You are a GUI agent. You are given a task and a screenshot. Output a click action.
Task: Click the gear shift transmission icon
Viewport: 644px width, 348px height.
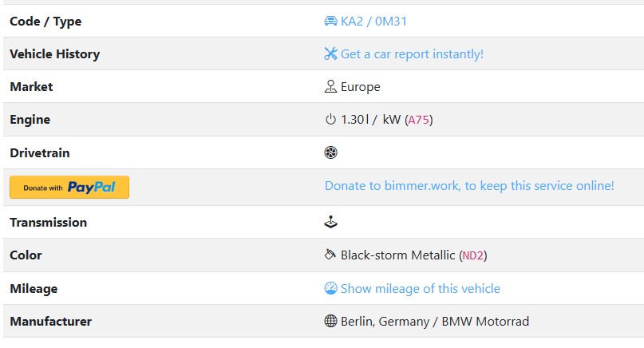click(x=331, y=223)
